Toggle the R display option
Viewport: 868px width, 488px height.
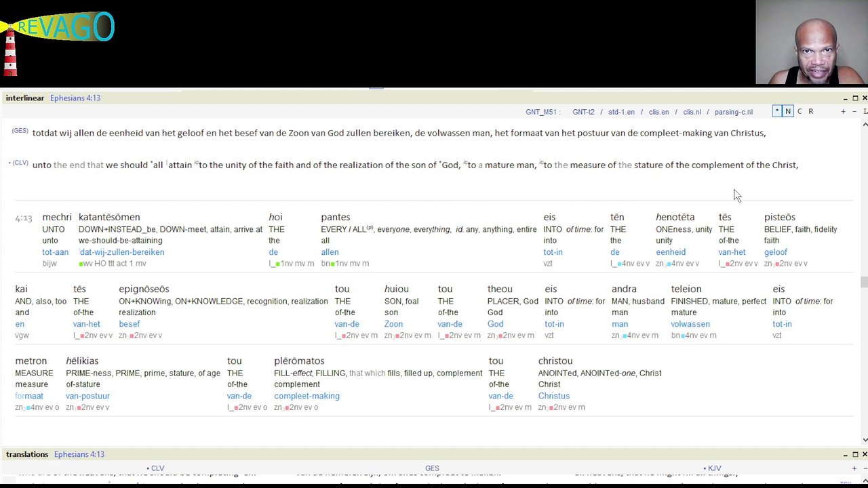810,111
